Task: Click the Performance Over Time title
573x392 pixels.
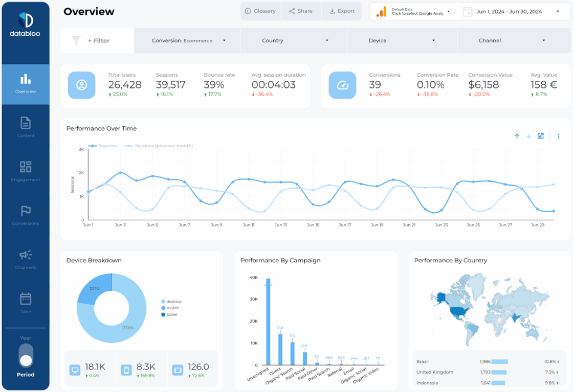Action: coord(102,128)
